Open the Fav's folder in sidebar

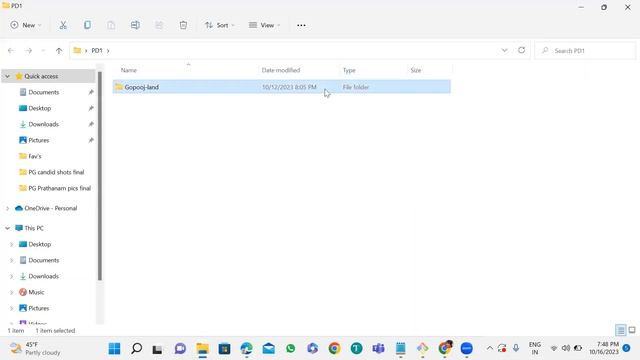point(35,156)
